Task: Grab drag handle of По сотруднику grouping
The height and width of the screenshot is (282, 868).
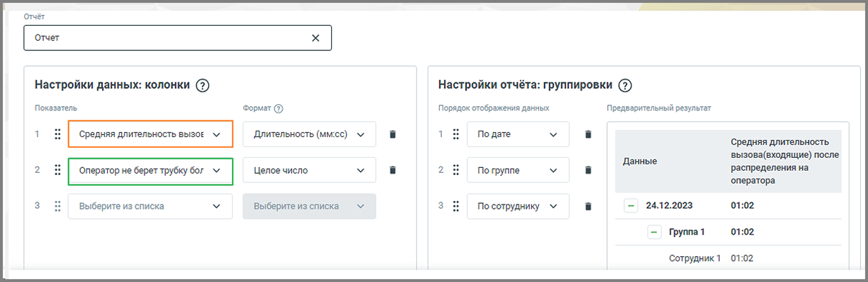Action: coord(456,206)
